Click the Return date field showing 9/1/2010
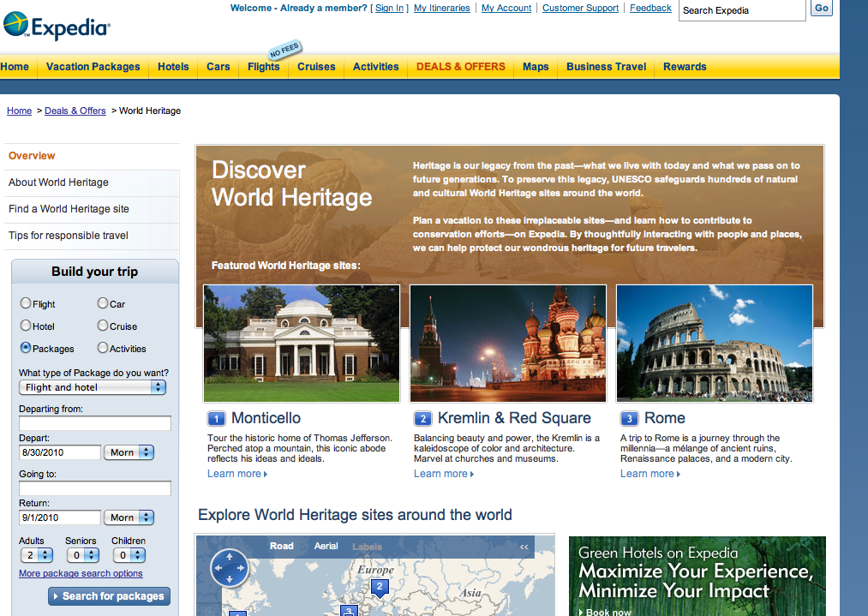This screenshot has height=616, width=868. click(60, 517)
